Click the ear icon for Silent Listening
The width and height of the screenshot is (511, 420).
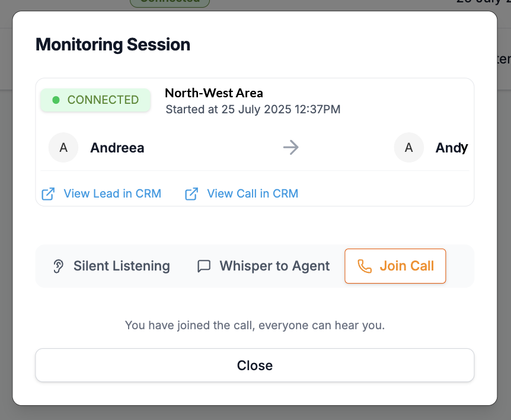click(58, 266)
